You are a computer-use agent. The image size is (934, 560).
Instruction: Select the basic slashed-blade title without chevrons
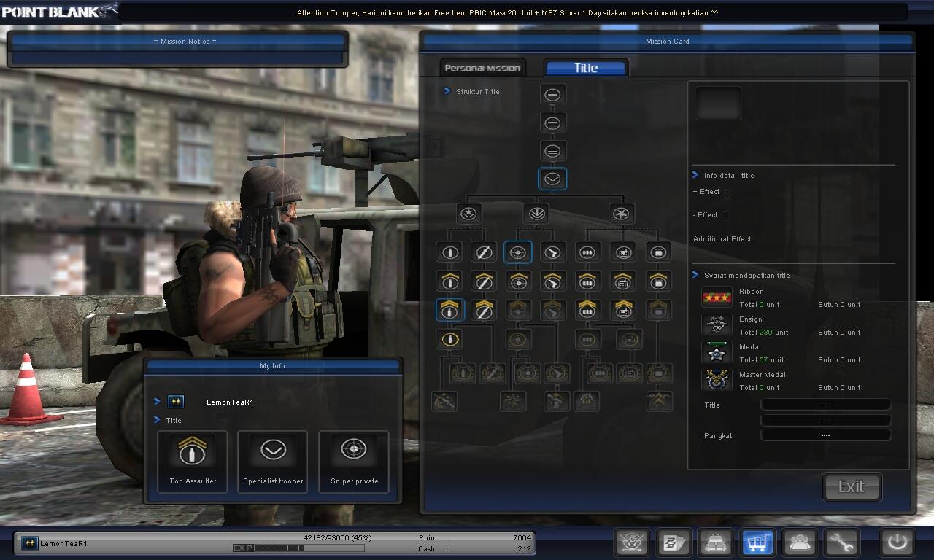[484, 252]
